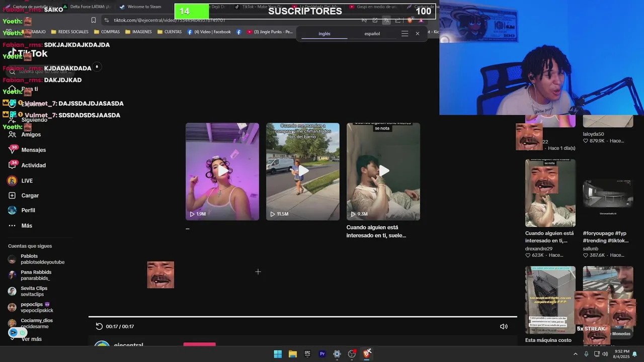Click the drexandre29 username
Image resolution: width=644 pixels, height=362 pixels.
point(539,248)
